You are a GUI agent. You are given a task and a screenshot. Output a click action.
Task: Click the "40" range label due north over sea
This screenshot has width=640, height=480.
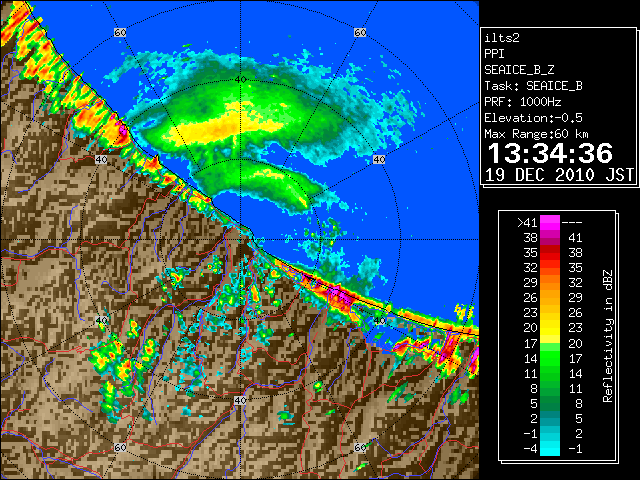[240, 79]
